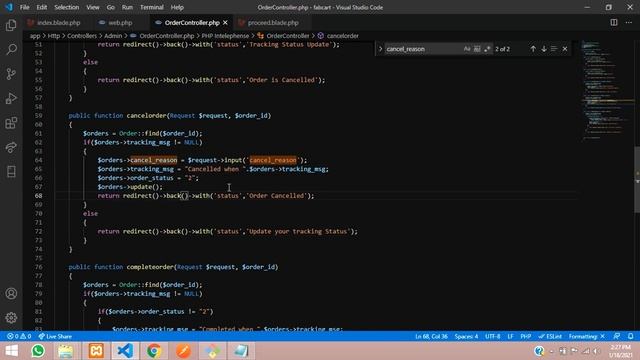Screen dimensions: 640x360
Task: Click errors and warnings count in status bar
Action: pyautogui.click(x=19, y=336)
